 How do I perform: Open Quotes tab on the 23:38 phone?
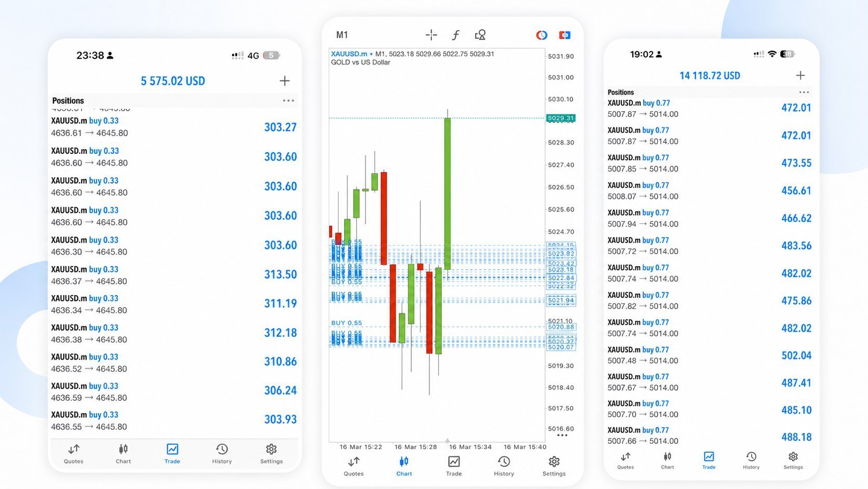74,453
